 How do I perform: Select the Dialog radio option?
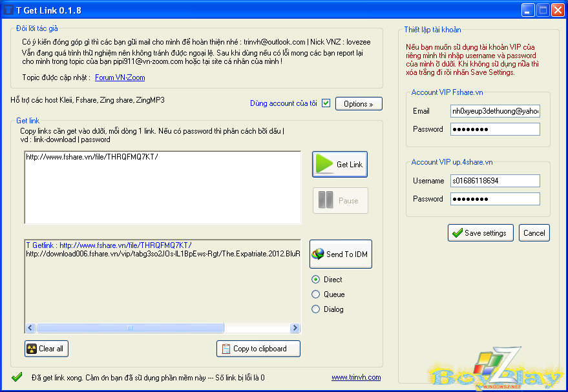315,309
